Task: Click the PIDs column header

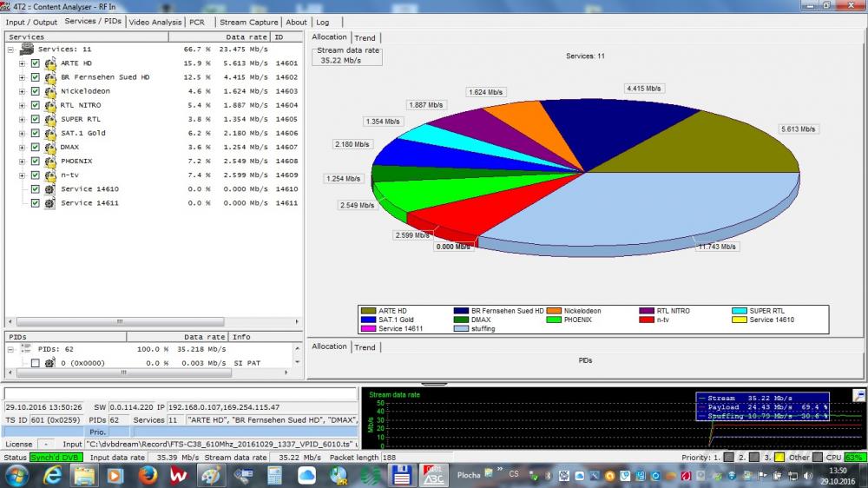Action: pos(65,337)
